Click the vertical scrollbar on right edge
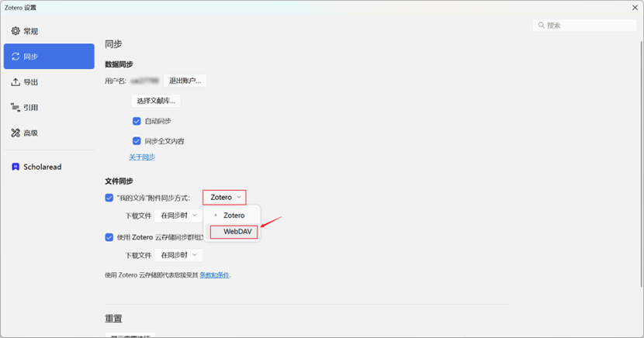Viewport: 644px width, 338px height. pos(642,164)
